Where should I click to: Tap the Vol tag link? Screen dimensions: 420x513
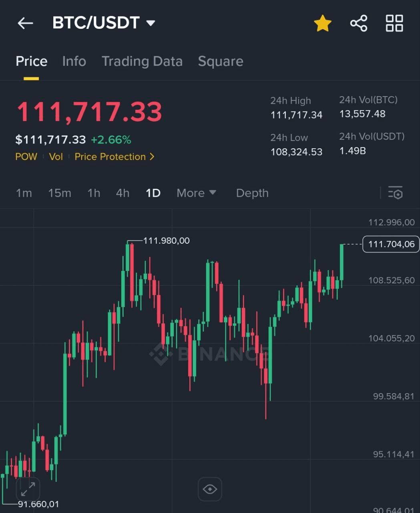(56, 157)
